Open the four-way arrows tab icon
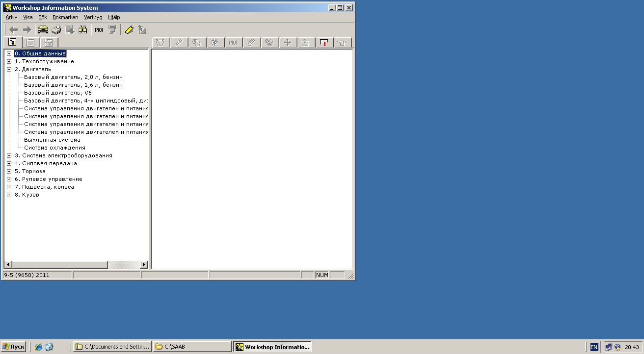This screenshot has width=644, height=354. coord(287,43)
